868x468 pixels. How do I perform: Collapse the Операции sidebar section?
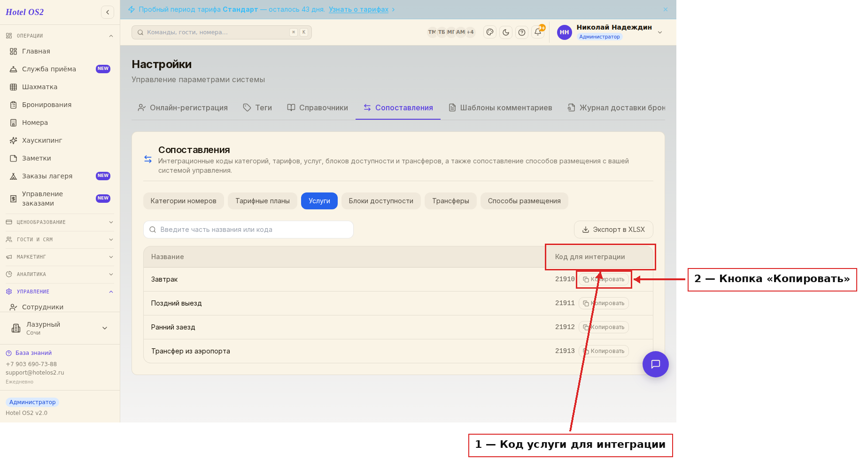click(60, 36)
